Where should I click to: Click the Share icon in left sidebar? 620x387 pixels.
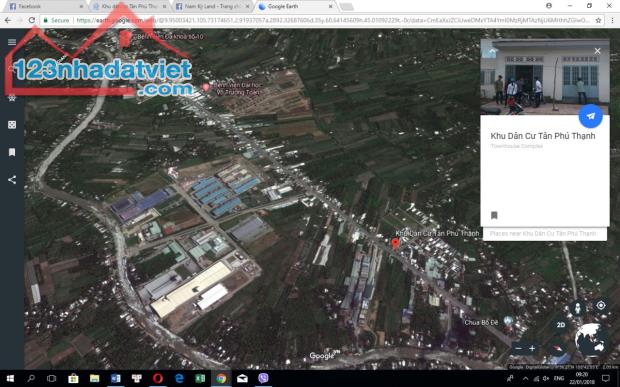click(12, 179)
